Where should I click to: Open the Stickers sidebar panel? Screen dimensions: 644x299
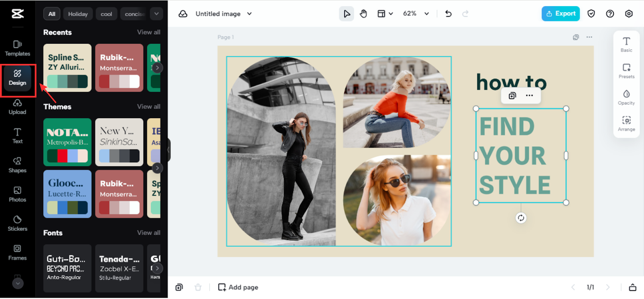coord(18,223)
